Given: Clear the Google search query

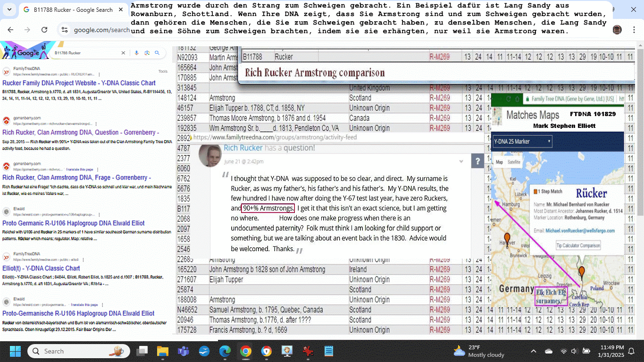Looking at the screenshot, I should click(x=123, y=53).
